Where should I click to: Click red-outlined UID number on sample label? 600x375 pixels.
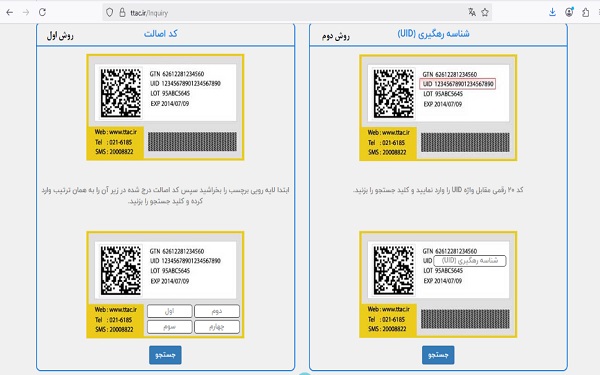(x=458, y=84)
